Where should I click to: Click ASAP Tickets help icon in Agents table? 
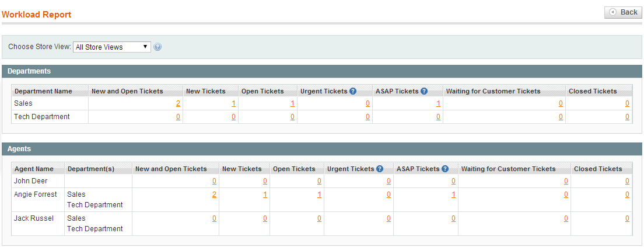[x=445, y=169]
